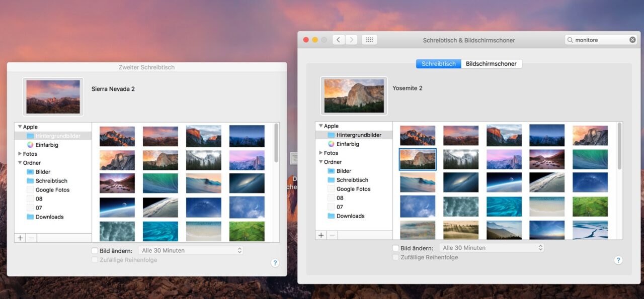Select the Schreibtisch tab

[438, 63]
